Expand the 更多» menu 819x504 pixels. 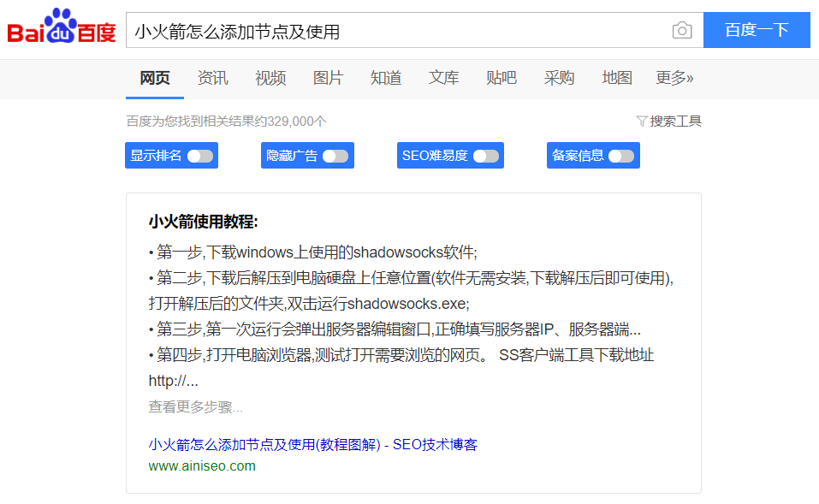pos(674,78)
